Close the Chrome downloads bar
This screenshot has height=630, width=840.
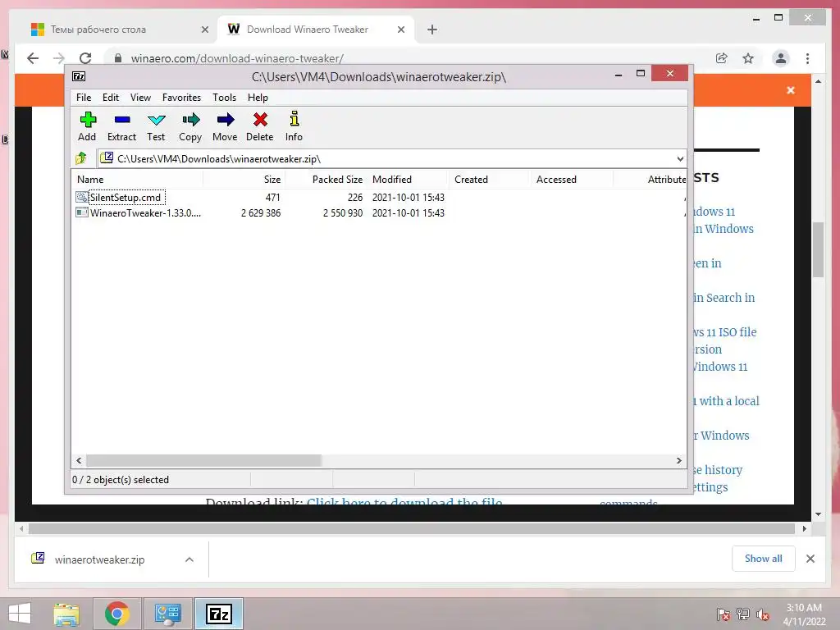pyautogui.click(x=810, y=559)
